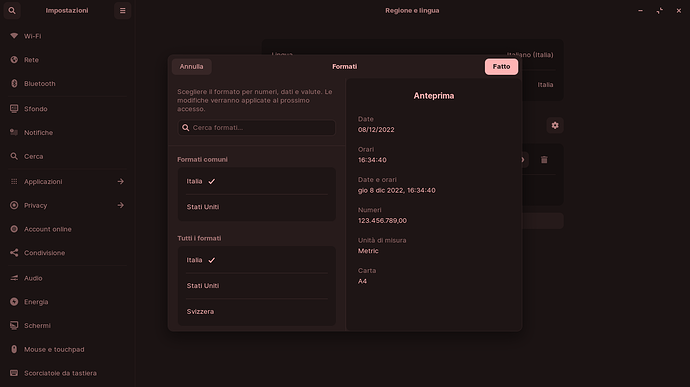Click the Schermi display icon
The width and height of the screenshot is (690, 387).
14,325
